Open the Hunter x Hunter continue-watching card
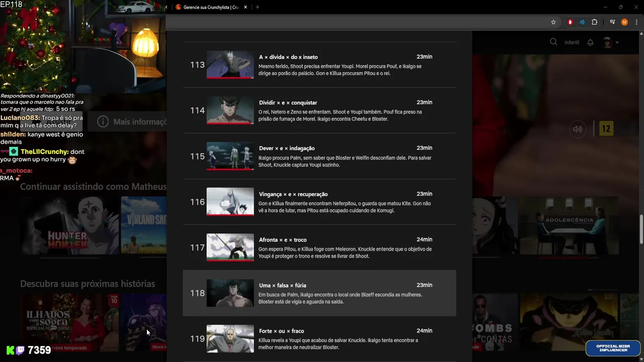644x362 pixels. (x=70, y=225)
